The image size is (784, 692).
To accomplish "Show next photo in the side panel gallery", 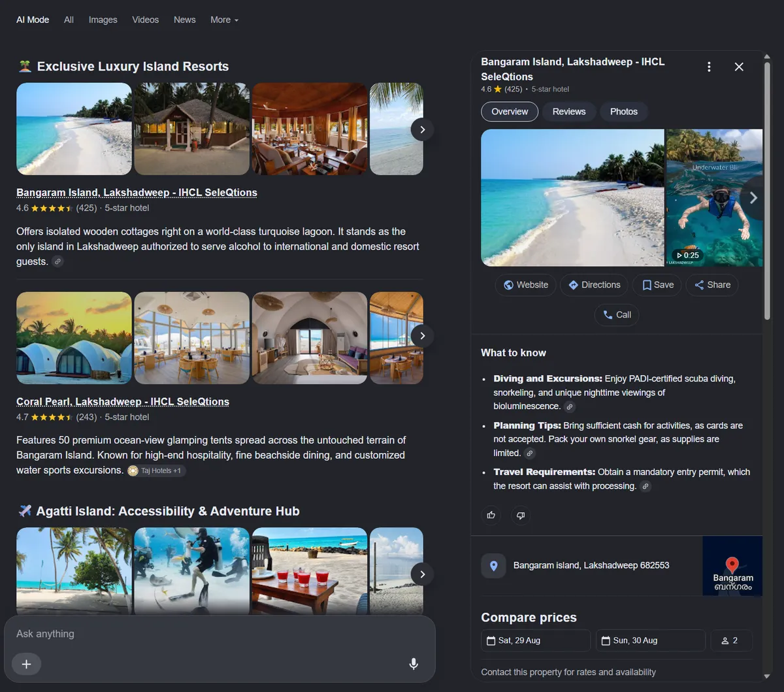I will (x=753, y=197).
